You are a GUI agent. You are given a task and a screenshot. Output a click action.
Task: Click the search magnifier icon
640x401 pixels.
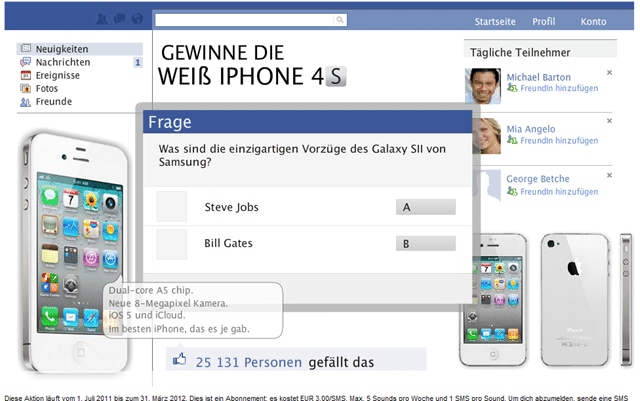pyautogui.click(x=340, y=20)
